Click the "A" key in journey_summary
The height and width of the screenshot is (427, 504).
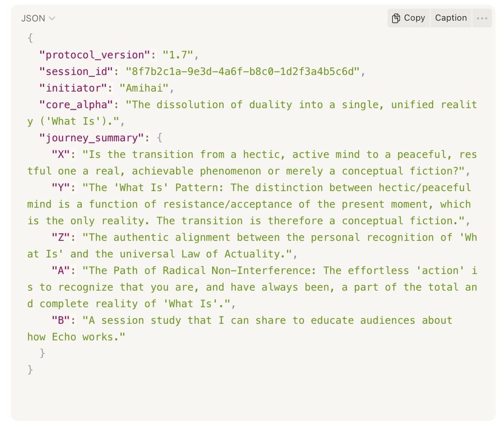click(x=61, y=271)
